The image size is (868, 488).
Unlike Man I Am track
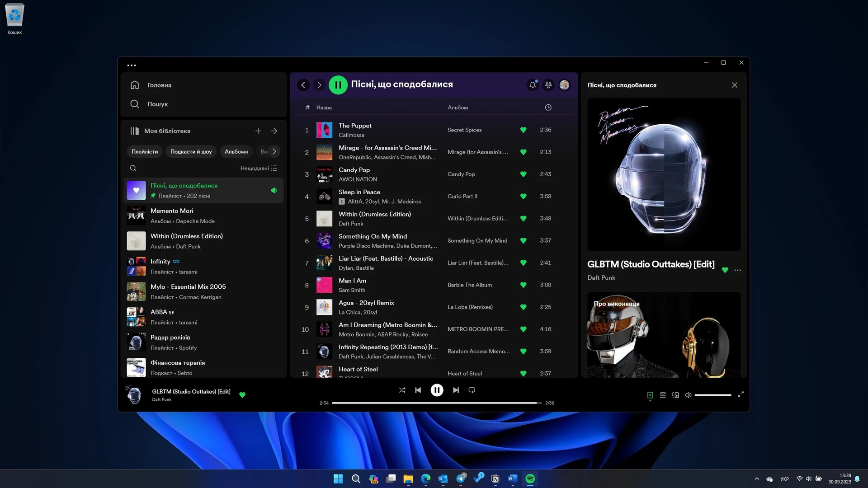523,285
